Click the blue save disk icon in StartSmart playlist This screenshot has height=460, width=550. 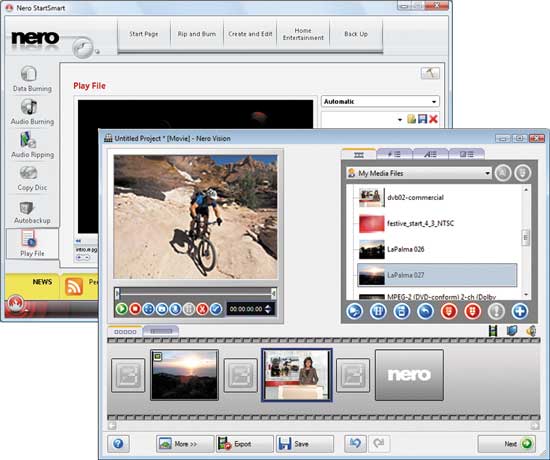point(422,119)
